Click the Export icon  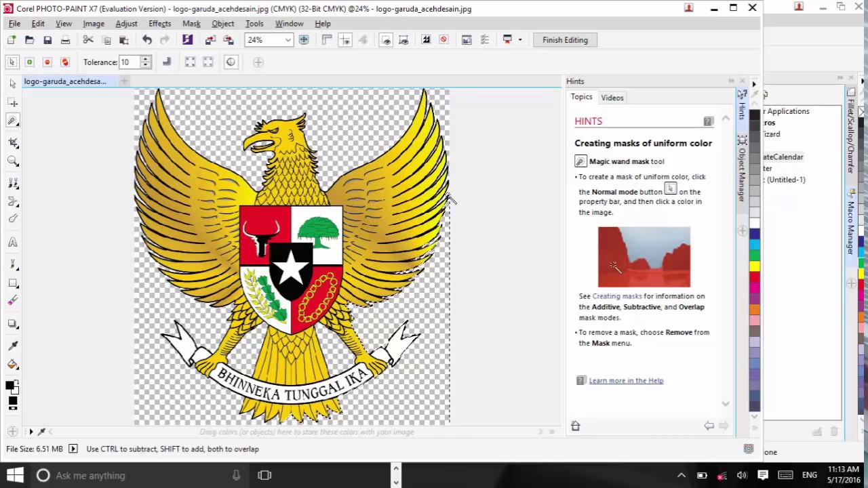[229, 40]
